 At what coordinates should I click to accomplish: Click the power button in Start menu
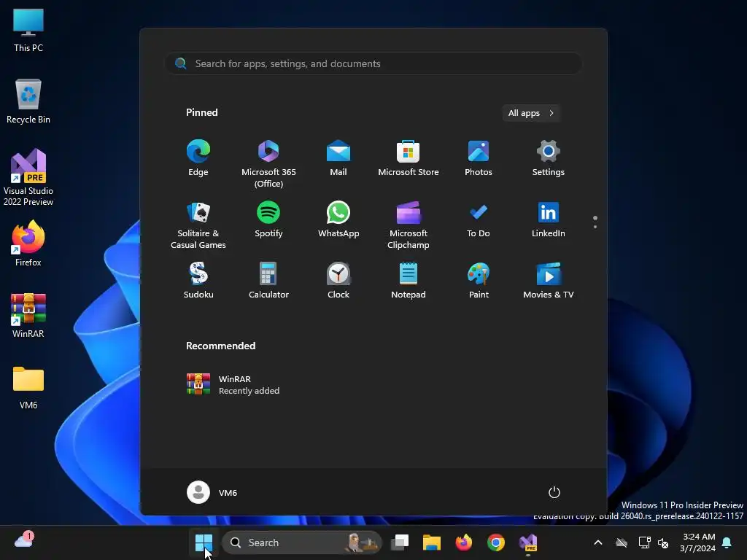pos(554,492)
